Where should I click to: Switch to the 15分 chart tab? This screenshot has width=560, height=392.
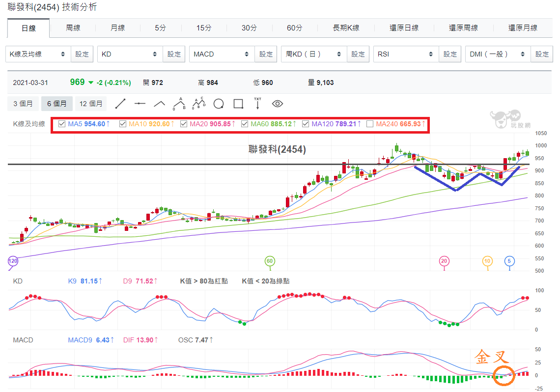coord(204,28)
